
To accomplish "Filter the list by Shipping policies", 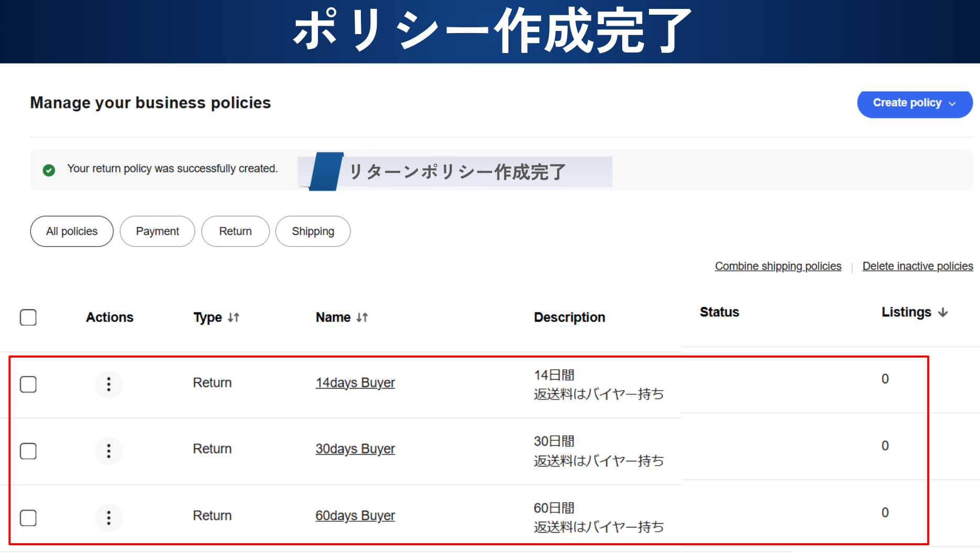I will coord(313,231).
